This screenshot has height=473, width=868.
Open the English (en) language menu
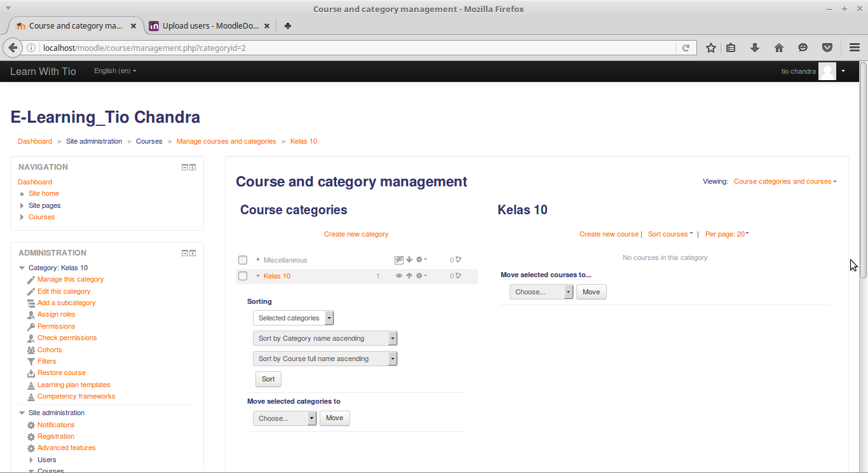[x=114, y=71]
